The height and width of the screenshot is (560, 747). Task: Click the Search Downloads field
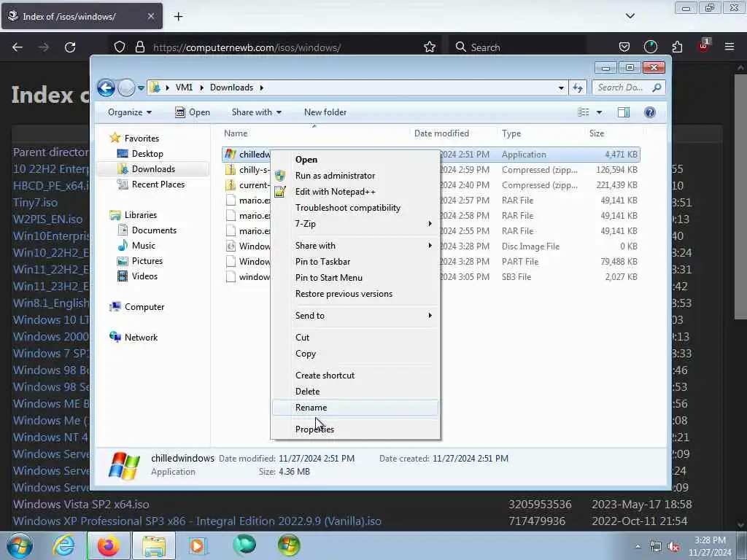(x=628, y=87)
